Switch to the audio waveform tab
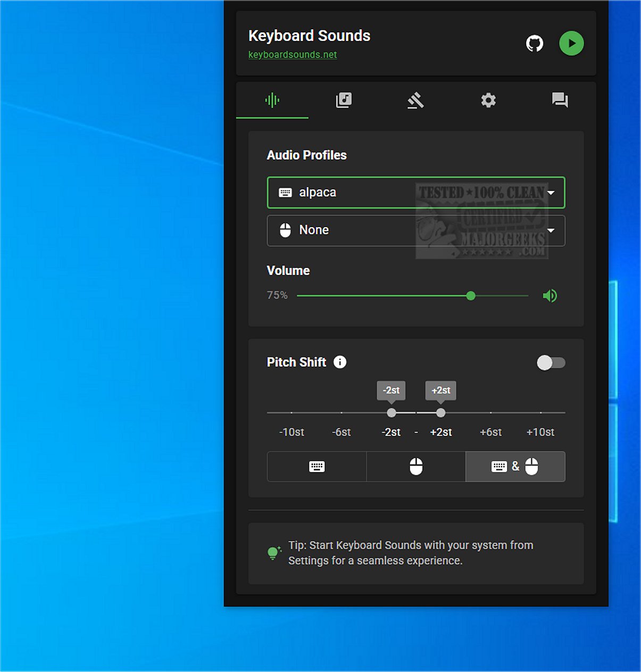Image resolution: width=641 pixels, height=672 pixels. 272,100
